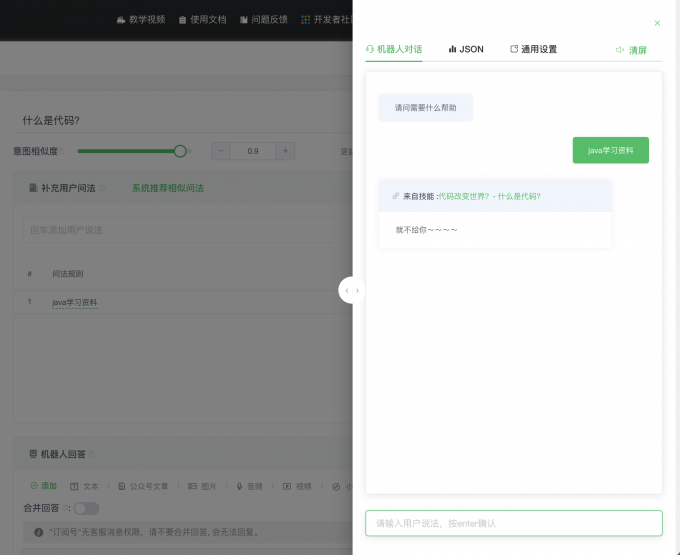Click 系统推荐相似问法 link
This screenshot has width=680, height=555.
(167, 188)
